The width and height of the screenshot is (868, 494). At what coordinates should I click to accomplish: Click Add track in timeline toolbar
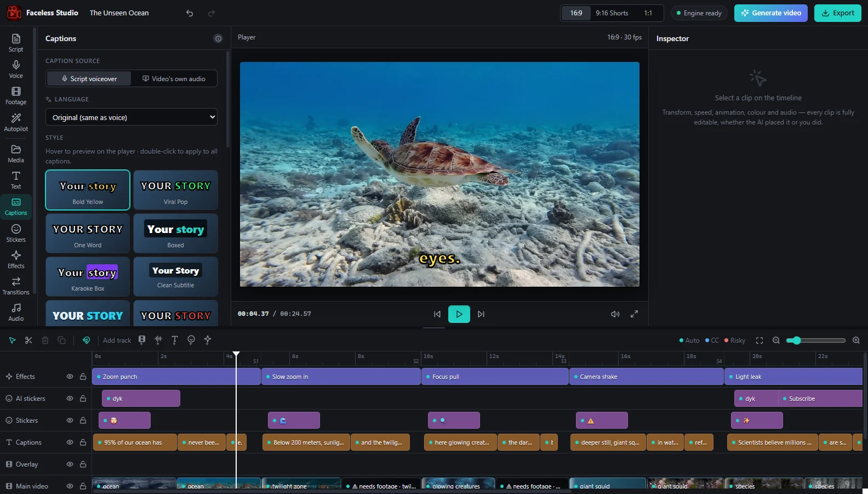click(117, 340)
